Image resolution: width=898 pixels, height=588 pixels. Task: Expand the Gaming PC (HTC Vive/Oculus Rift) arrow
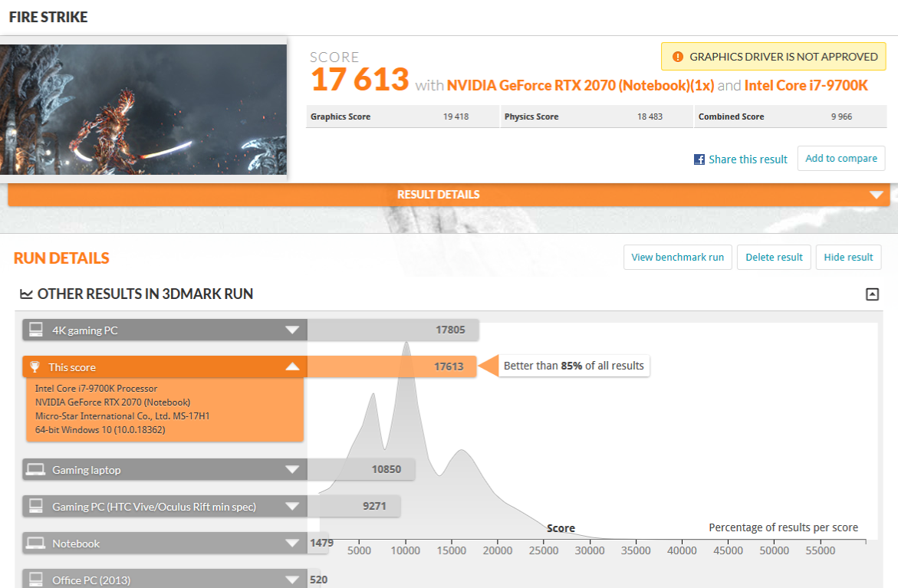coord(292,506)
